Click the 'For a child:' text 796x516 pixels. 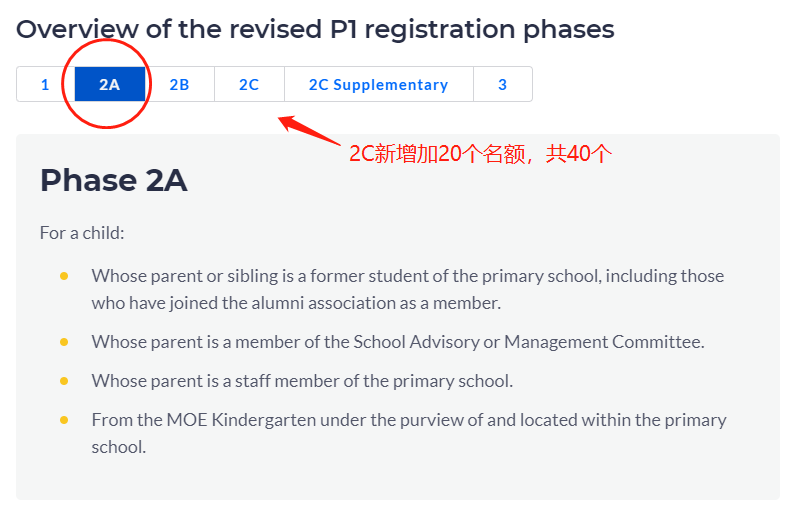tap(82, 233)
